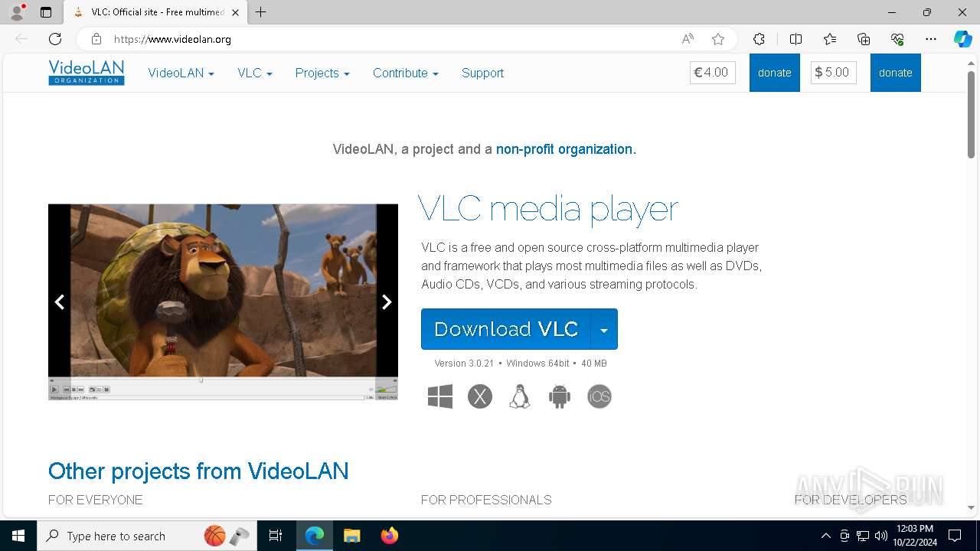The width and height of the screenshot is (980, 551).
Task: Toggle Split screen view
Action: click(795, 39)
